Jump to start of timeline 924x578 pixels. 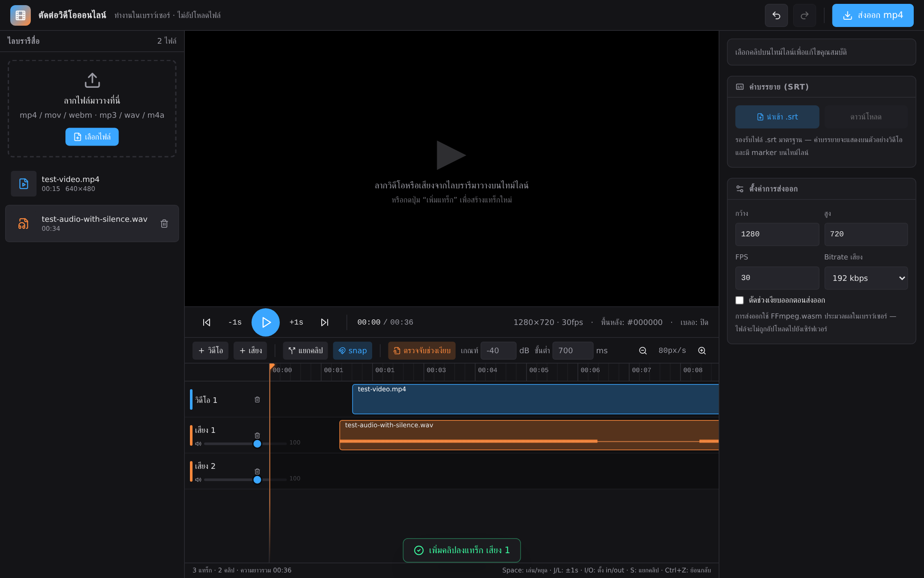[x=207, y=322]
